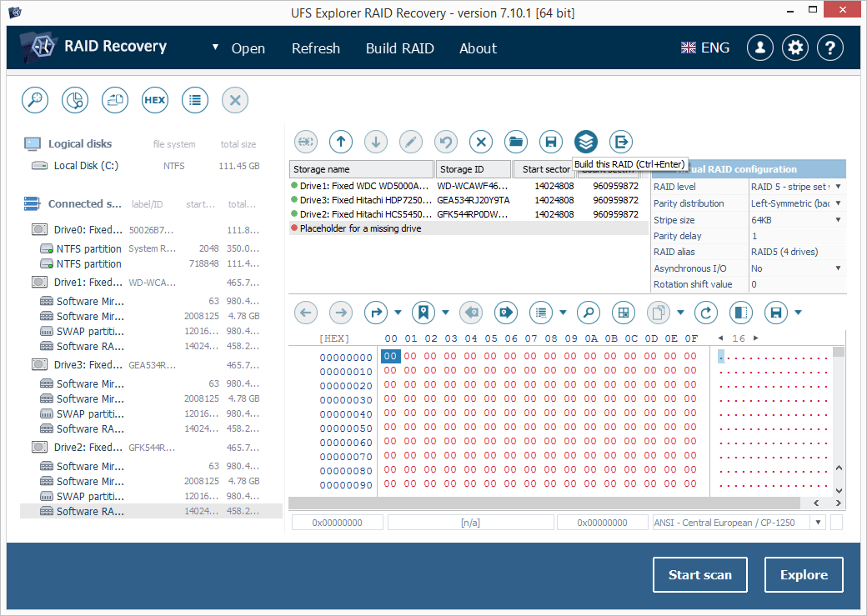Click the split view panel icon

tap(741, 313)
